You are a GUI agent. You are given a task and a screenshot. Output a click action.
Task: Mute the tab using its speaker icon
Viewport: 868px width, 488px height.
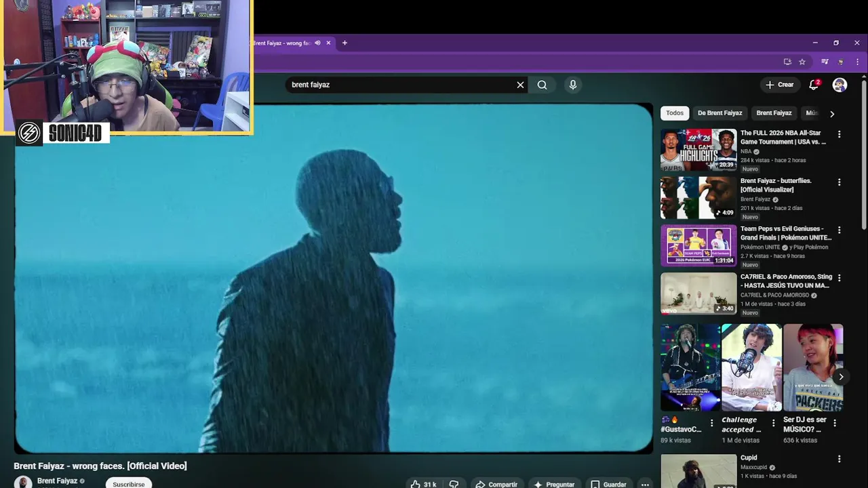point(317,43)
